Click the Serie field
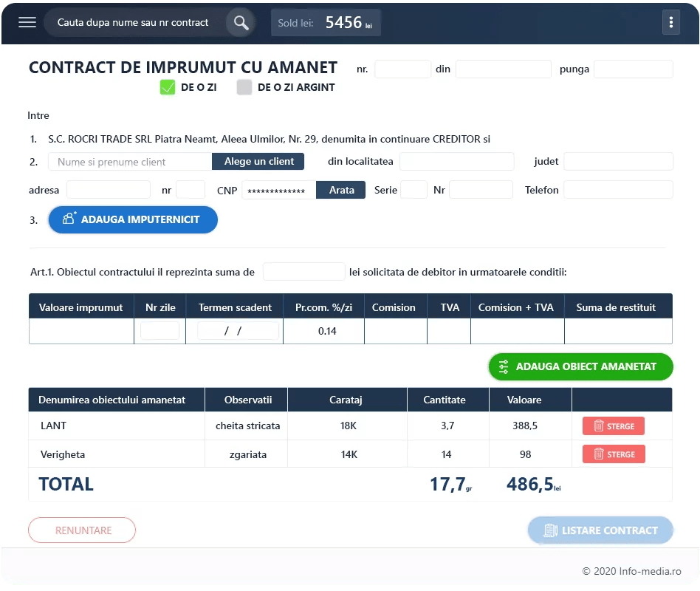700x591 pixels. 414,190
